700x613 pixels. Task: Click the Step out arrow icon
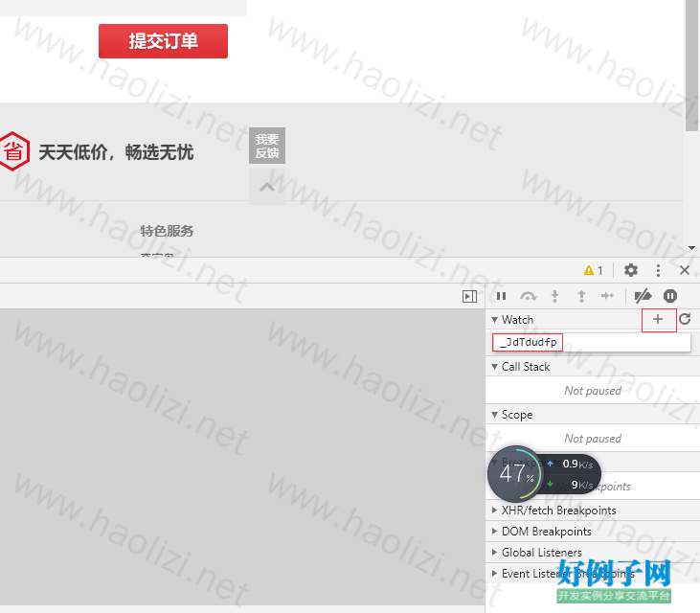tap(580, 297)
